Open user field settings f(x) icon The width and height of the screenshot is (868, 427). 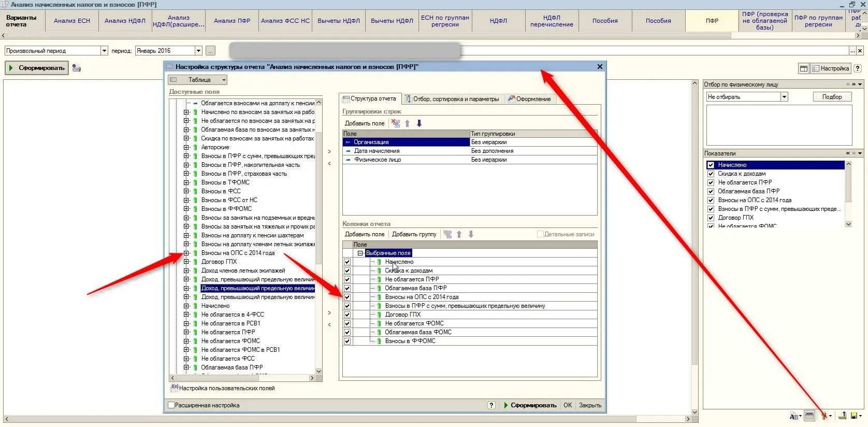point(175,388)
